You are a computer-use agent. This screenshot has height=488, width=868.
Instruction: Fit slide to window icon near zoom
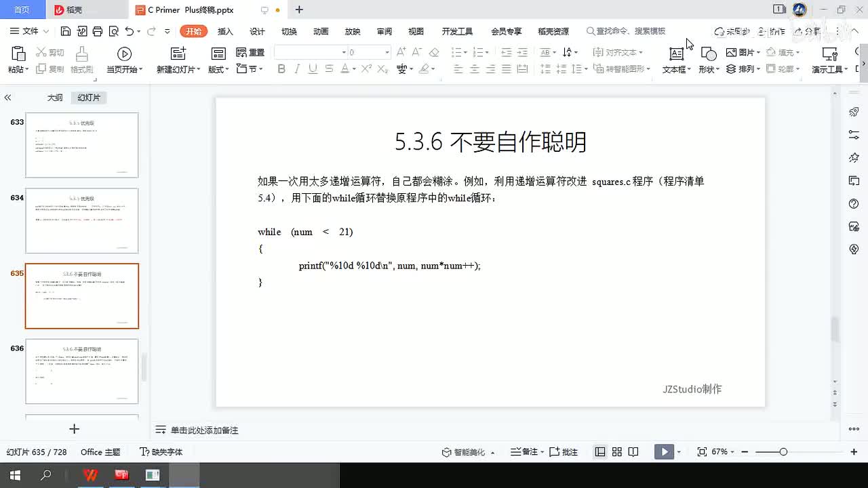point(702,452)
